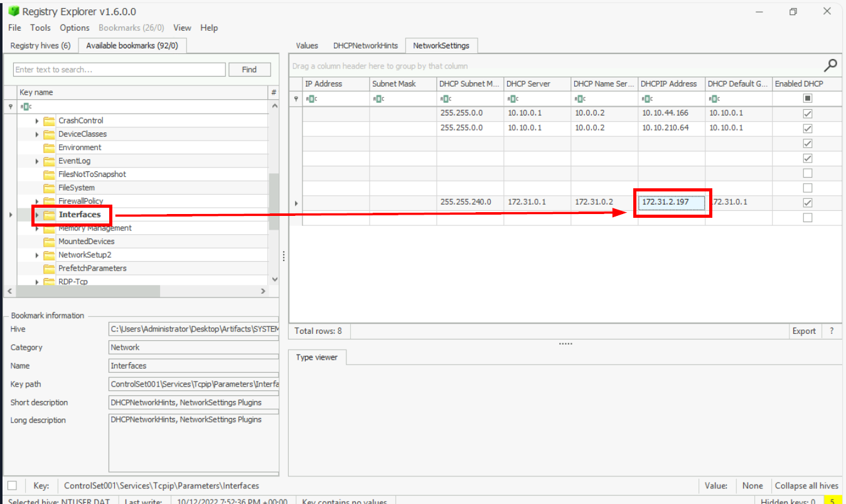
Task: Click the filter icon under DHCP Server column
Action: click(513, 99)
